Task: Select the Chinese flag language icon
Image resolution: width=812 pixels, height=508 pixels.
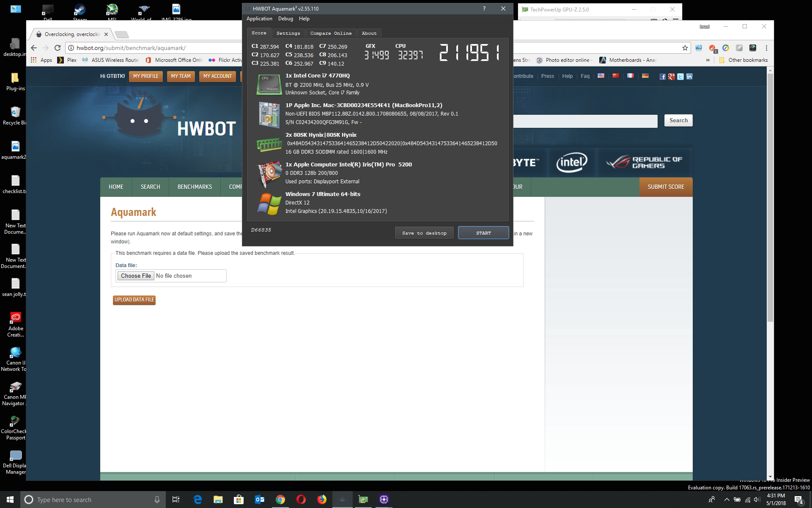Action: coord(615,76)
